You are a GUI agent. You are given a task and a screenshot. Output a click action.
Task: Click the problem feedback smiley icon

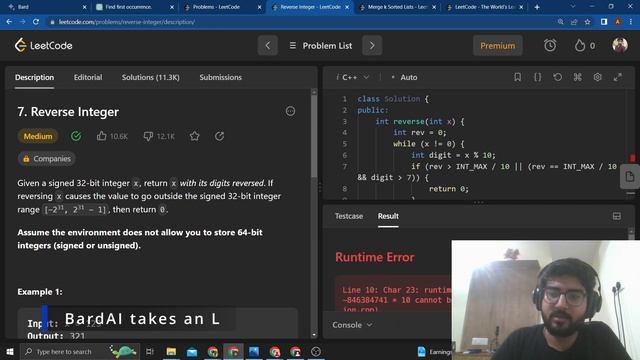point(290,111)
